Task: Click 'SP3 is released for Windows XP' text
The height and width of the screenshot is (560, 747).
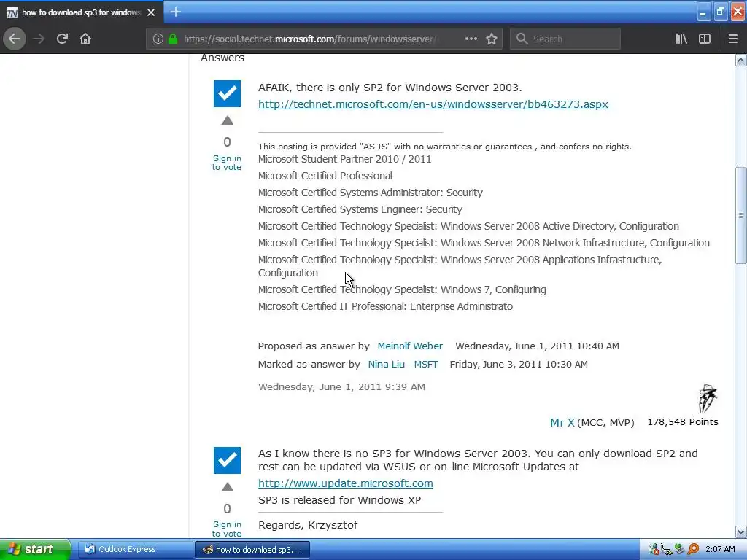Action: tap(340, 500)
